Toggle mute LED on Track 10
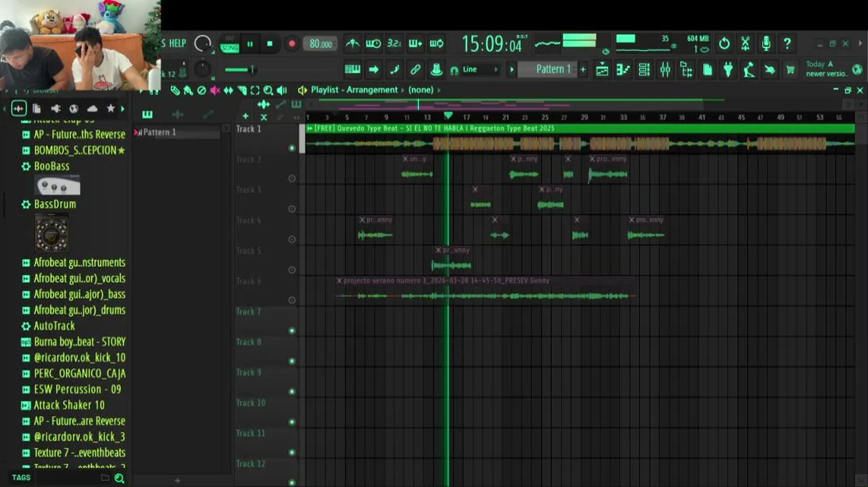 pyautogui.click(x=292, y=422)
